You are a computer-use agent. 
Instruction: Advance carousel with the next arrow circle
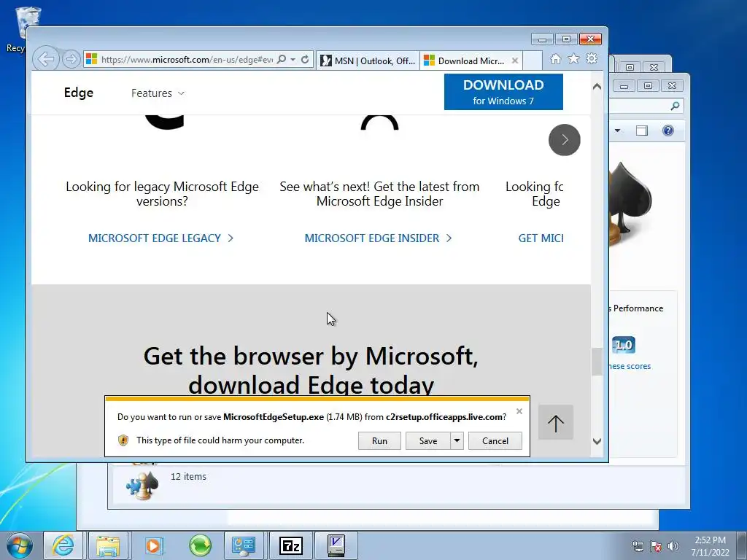(565, 140)
